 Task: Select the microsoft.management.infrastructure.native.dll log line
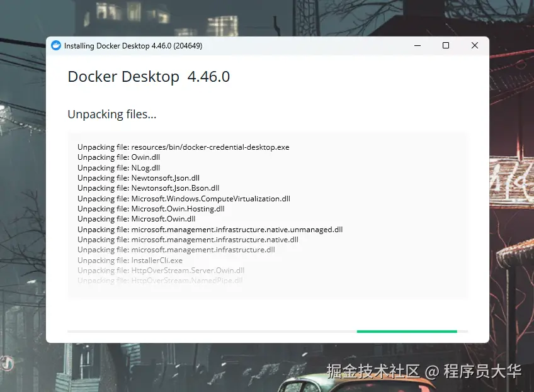188,240
